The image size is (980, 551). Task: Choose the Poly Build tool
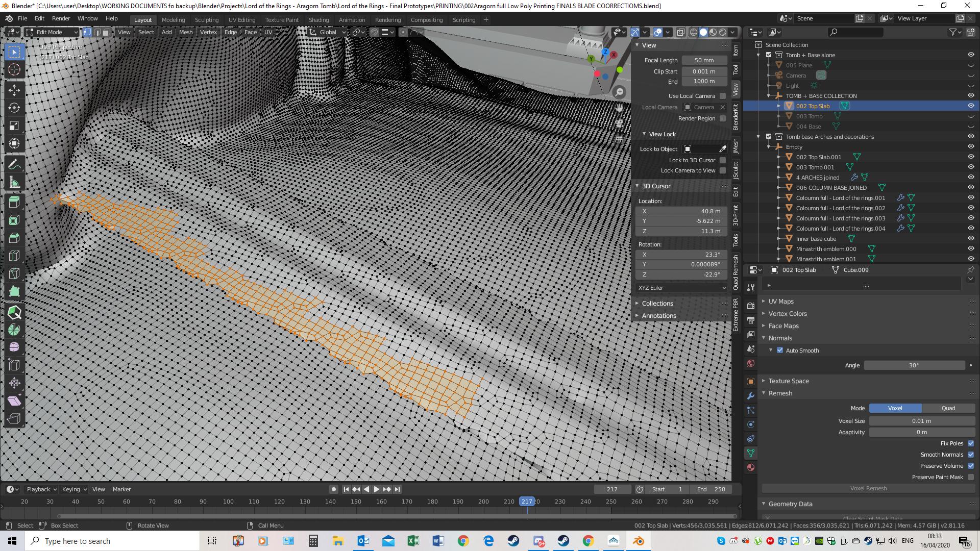[x=14, y=291]
